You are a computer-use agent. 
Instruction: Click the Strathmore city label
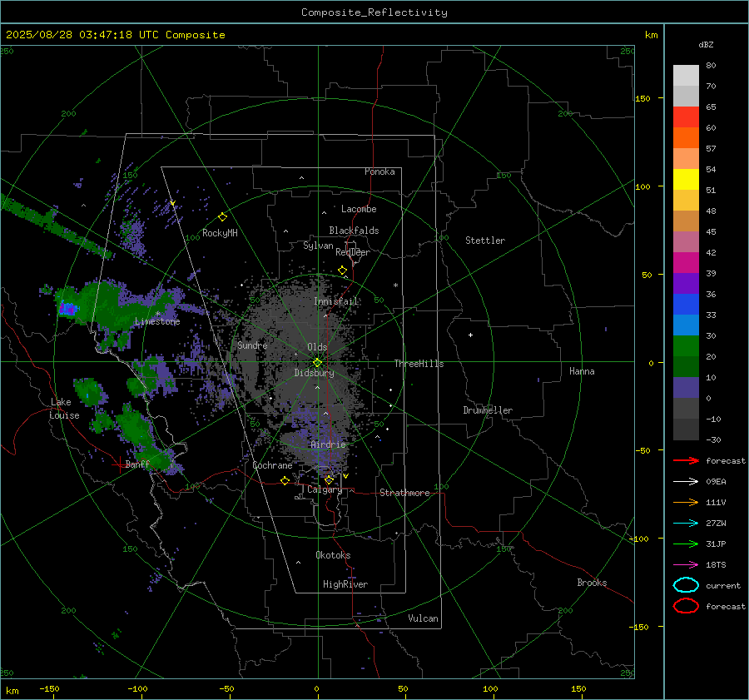pyautogui.click(x=404, y=493)
